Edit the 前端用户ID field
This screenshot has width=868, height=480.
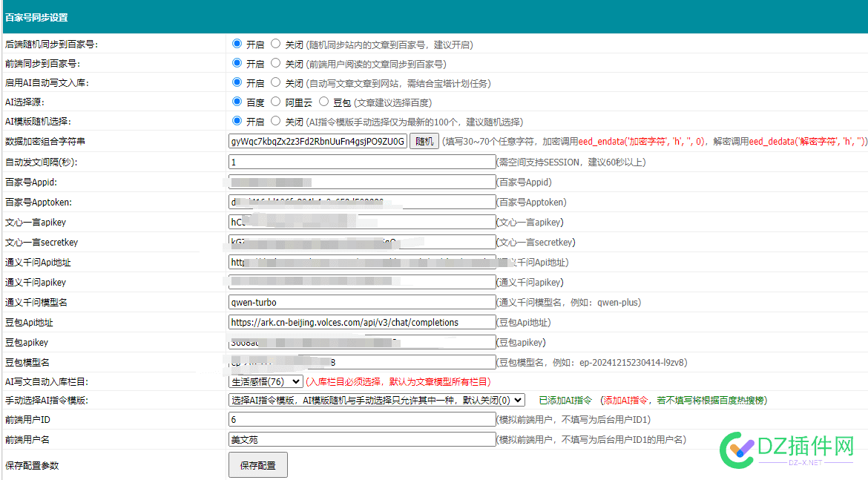[x=362, y=419]
